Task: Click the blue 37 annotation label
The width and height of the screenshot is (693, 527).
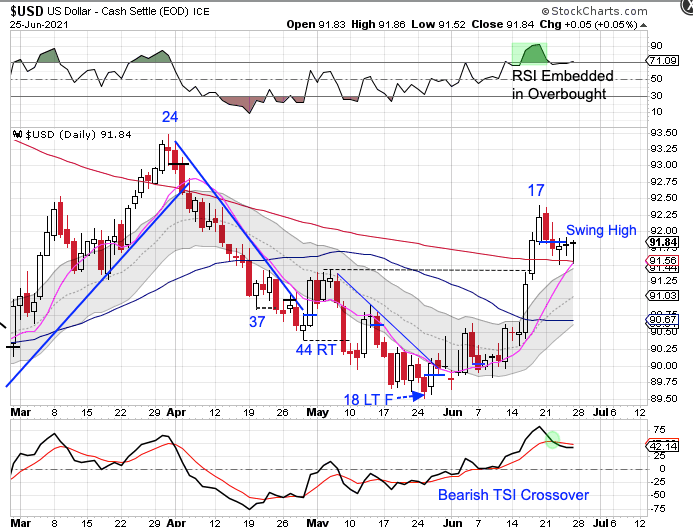Action: [258, 321]
